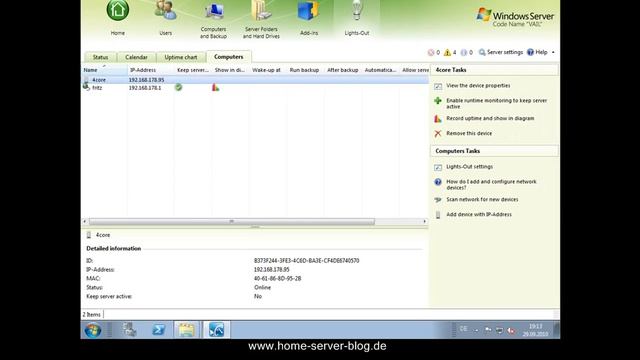Expand the Help dropdown arrow
This screenshot has width=640, height=360.
click(553, 52)
